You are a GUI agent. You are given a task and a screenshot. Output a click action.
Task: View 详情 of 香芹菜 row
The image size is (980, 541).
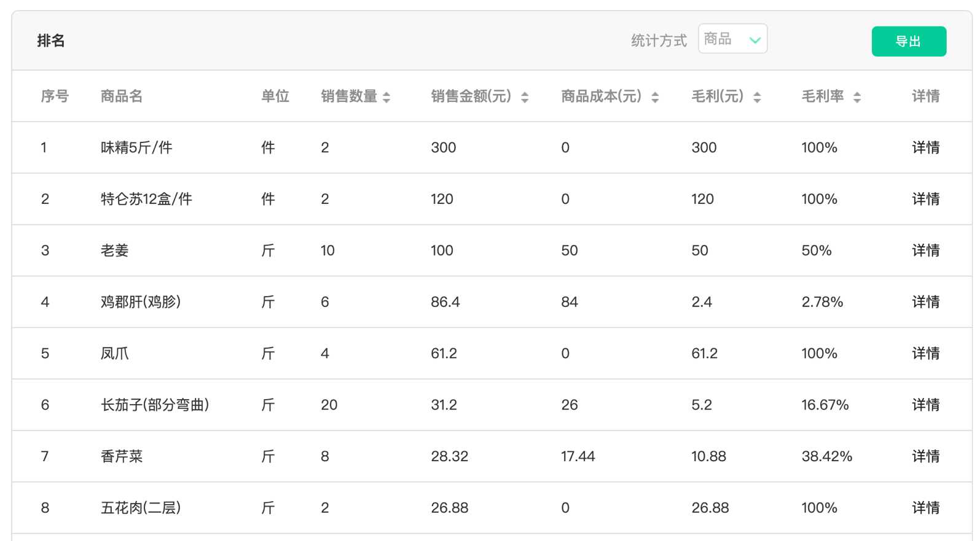pos(925,456)
